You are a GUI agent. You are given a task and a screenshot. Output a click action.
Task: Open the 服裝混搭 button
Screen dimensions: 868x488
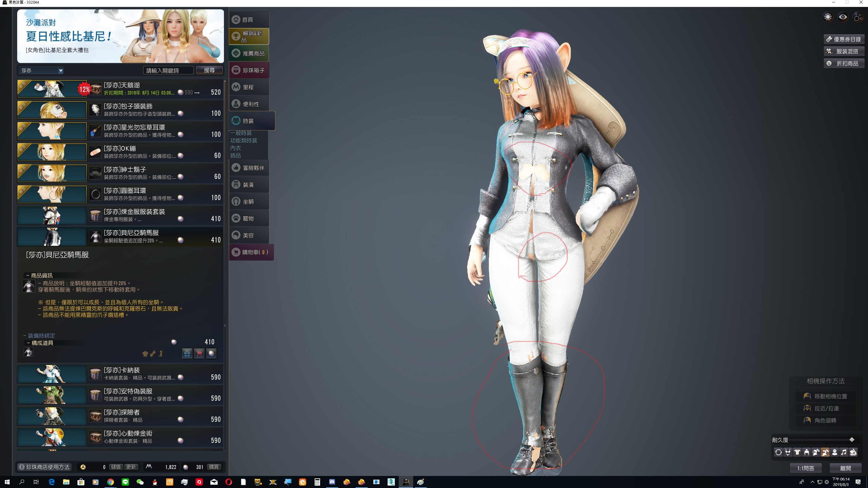844,51
